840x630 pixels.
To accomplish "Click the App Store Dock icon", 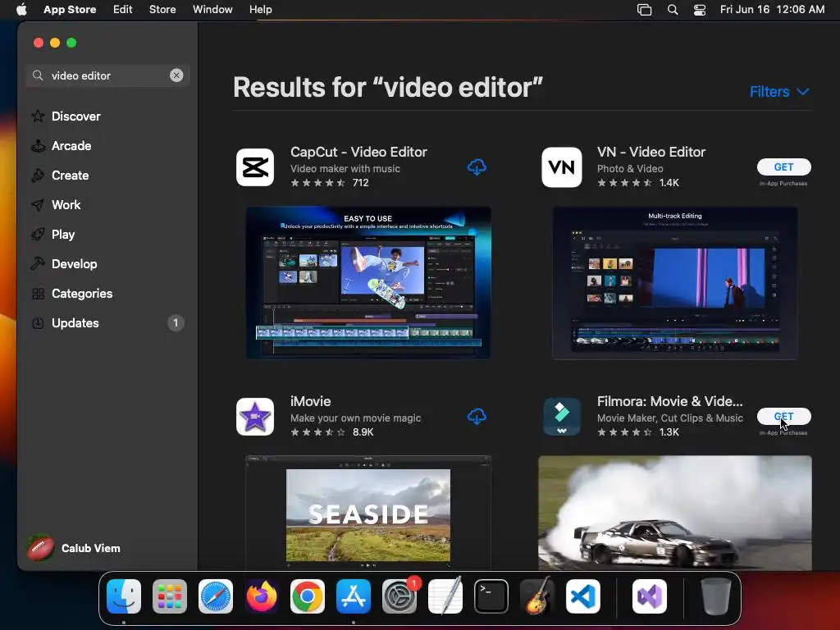I will tap(354, 596).
